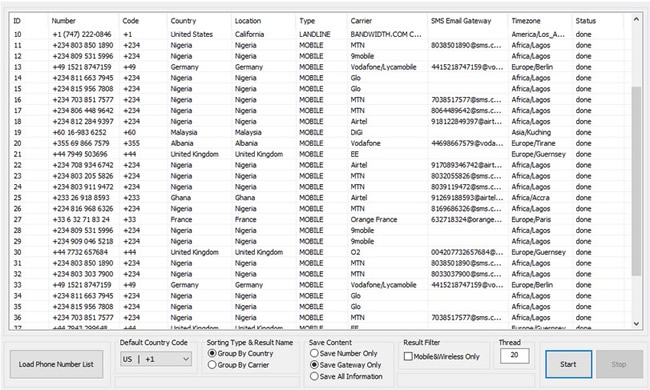Click EE carrier cell in row 21
The image size is (650, 390).
tap(355, 154)
